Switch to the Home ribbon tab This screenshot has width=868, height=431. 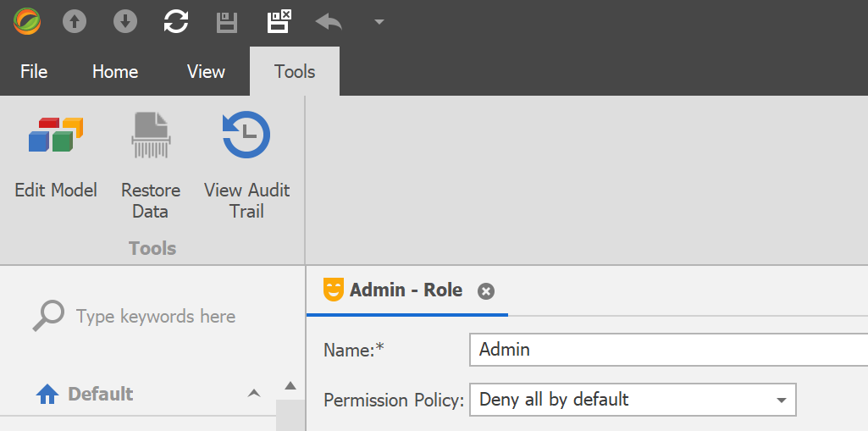(115, 71)
